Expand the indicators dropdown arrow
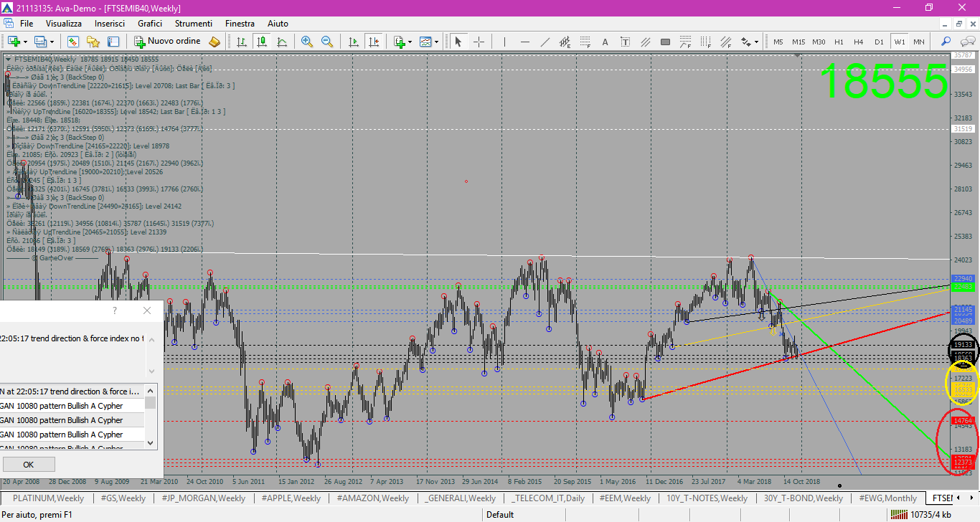This screenshot has width=980, height=522. [x=410, y=42]
